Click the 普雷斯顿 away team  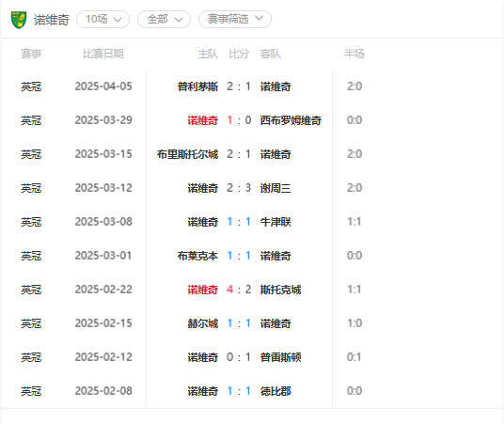280,357
